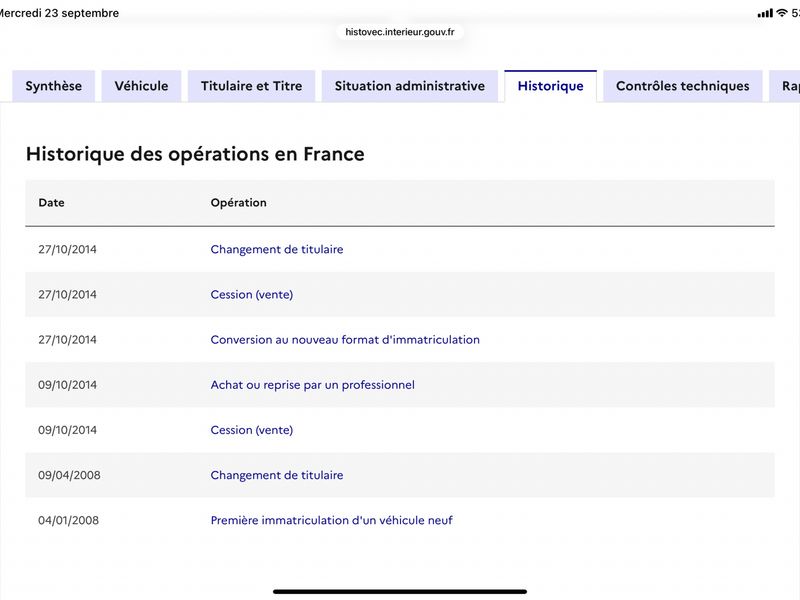The image size is (800, 600).
Task: Tap the home indicator bar
Action: click(400, 592)
